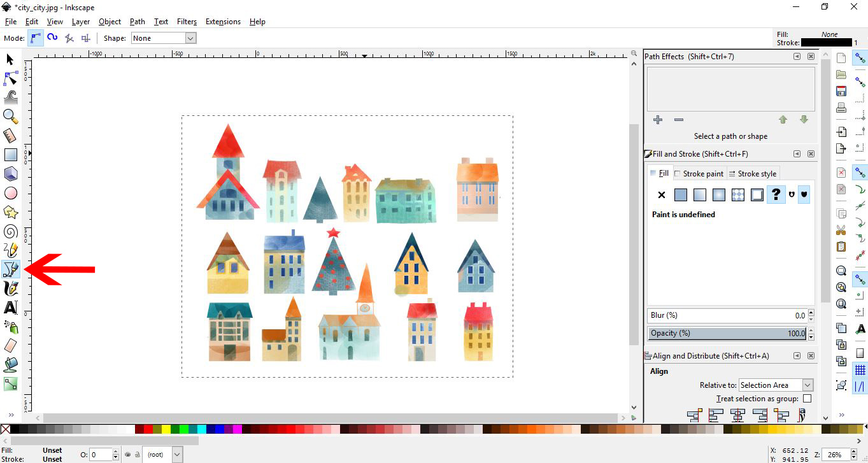Set No paint X option
This screenshot has width=868, height=463.
pos(661,195)
